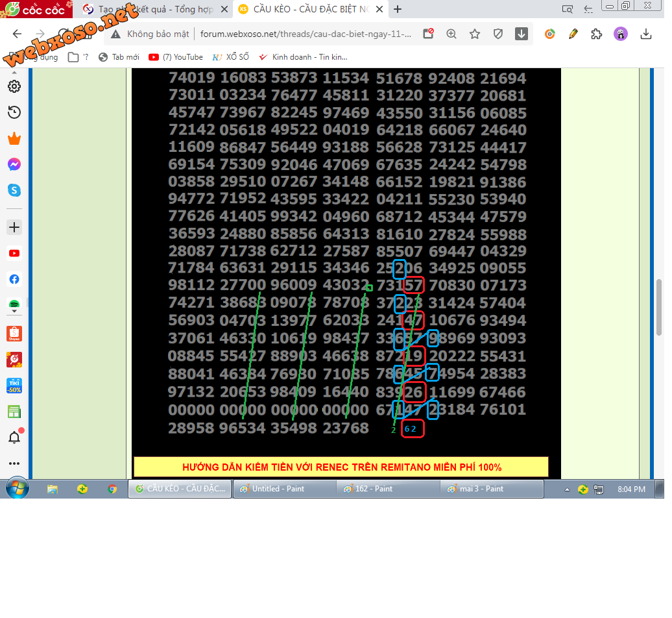The height and width of the screenshot is (618, 672).
Task: Open the 162 - Paint taskbar window
Action: pyautogui.click(x=387, y=489)
